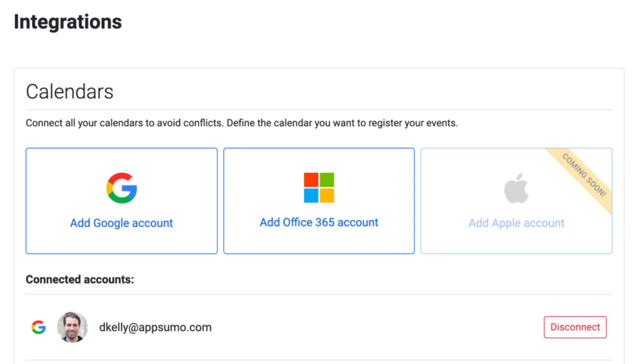
Task: Click the small Google icon beside dkelly@appsumo.com
Action: pyautogui.click(x=39, y=327)
